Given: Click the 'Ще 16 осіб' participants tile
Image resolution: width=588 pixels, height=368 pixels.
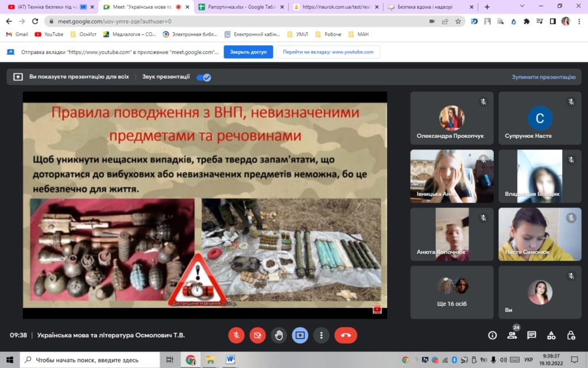Looking at the screenshot, I should [452, 292].
